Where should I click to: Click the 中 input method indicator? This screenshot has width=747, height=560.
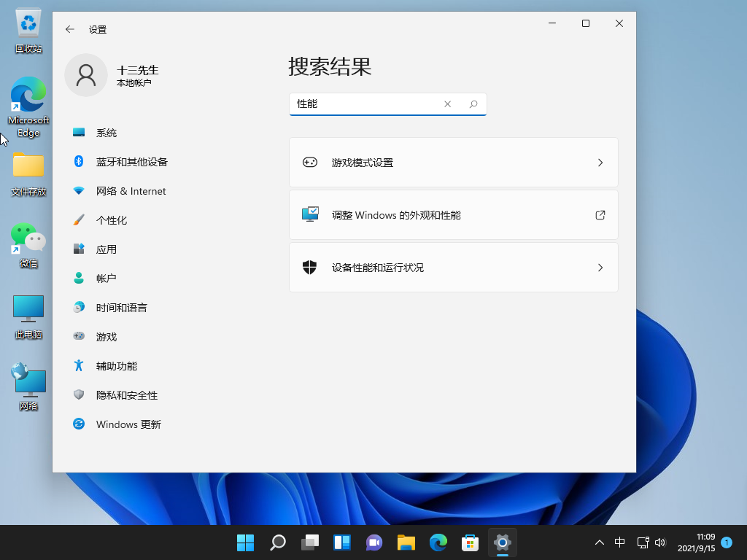tap(620, 542)
